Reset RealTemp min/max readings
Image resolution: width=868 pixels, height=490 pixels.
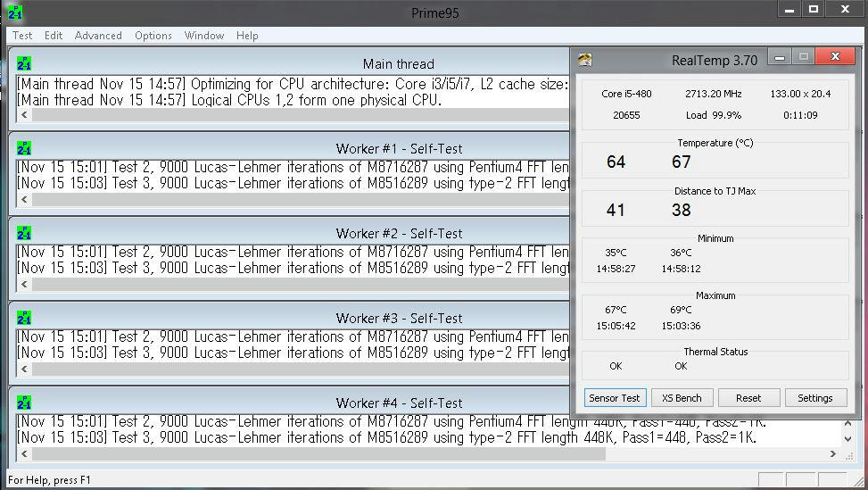click(748, 397)
